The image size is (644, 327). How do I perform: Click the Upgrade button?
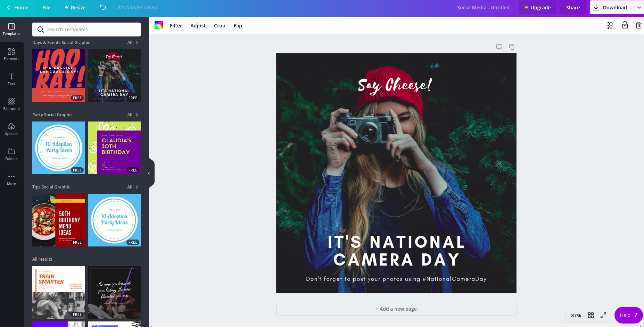tap(537, 7)
